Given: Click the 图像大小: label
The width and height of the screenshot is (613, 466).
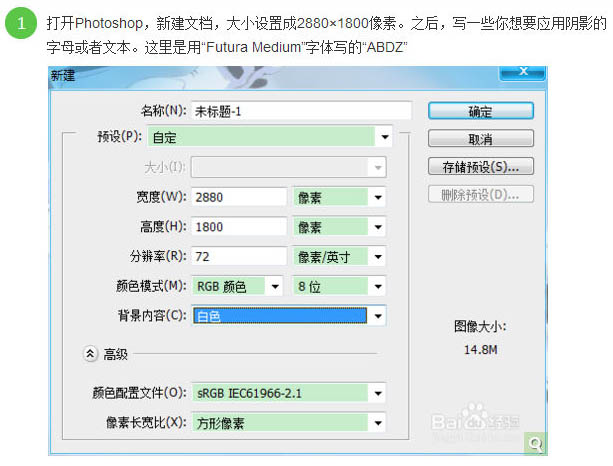Looking at the screenshot, I should (x=480, y=326).
